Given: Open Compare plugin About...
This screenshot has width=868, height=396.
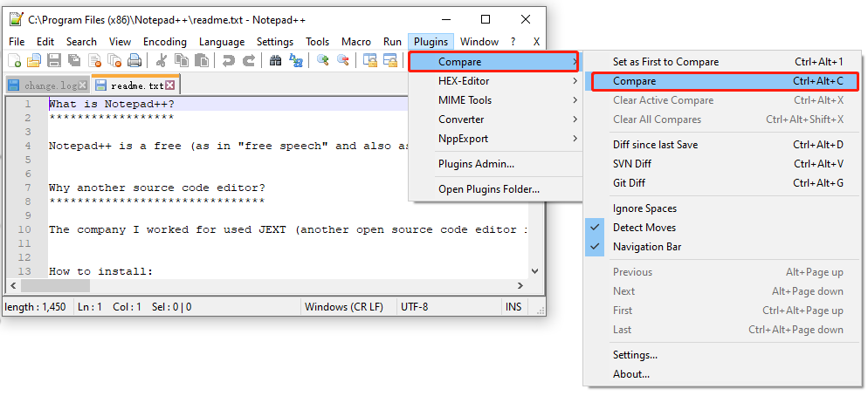Looking at the screenshot, I should (x=722, y=374).
